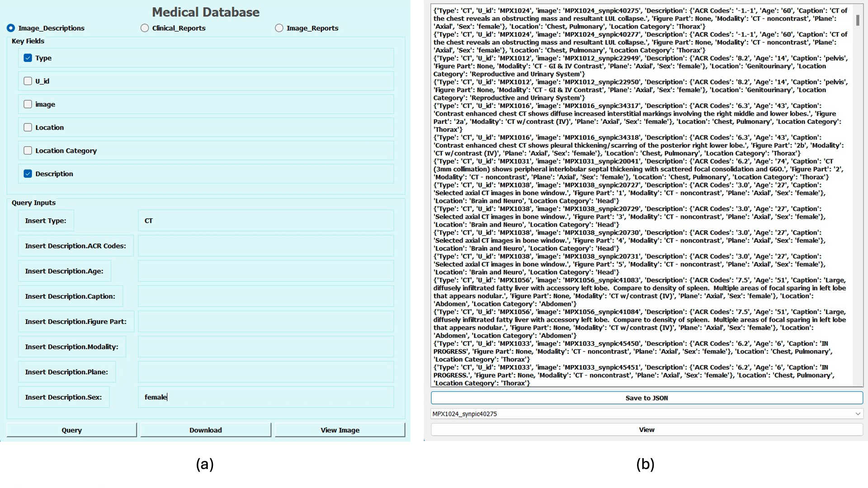868x488 pixels.
Task: Click the Download button
Action: point(206,430)
